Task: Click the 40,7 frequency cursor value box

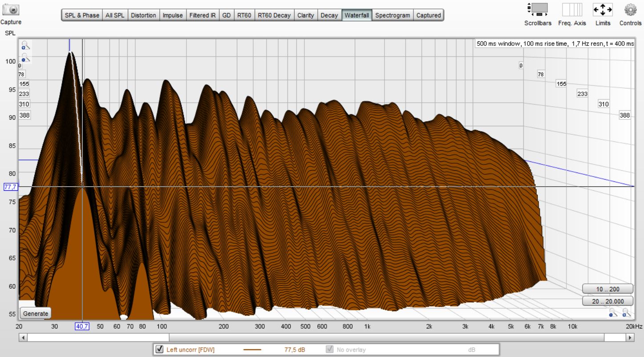Action: point(82,326)
